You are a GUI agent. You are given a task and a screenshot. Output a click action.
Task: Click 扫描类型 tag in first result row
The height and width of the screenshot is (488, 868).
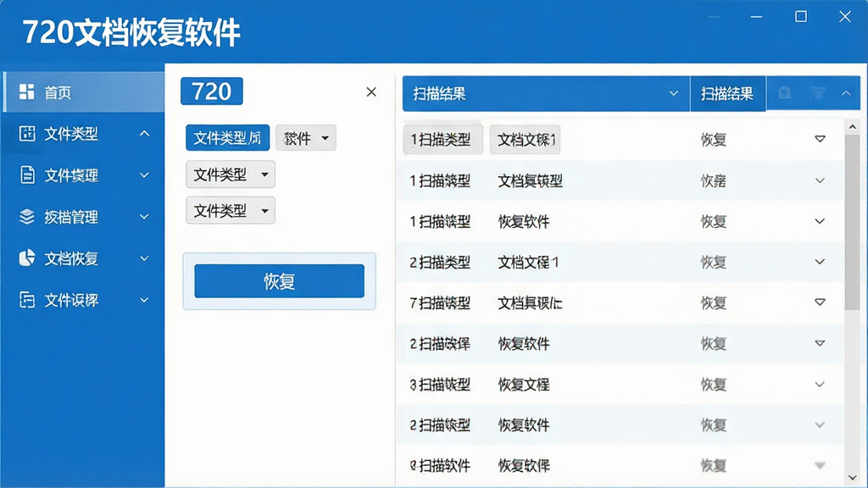(x=442, y=139)
